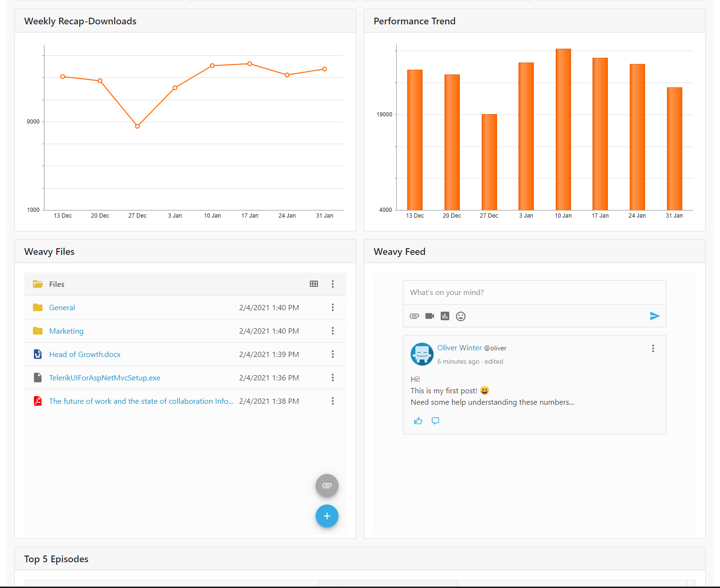Viewport: 720px width, 588px height.
Task: Open the comment icon on Oliver's post
Action: pyautogui.click(x=435, y=420)
